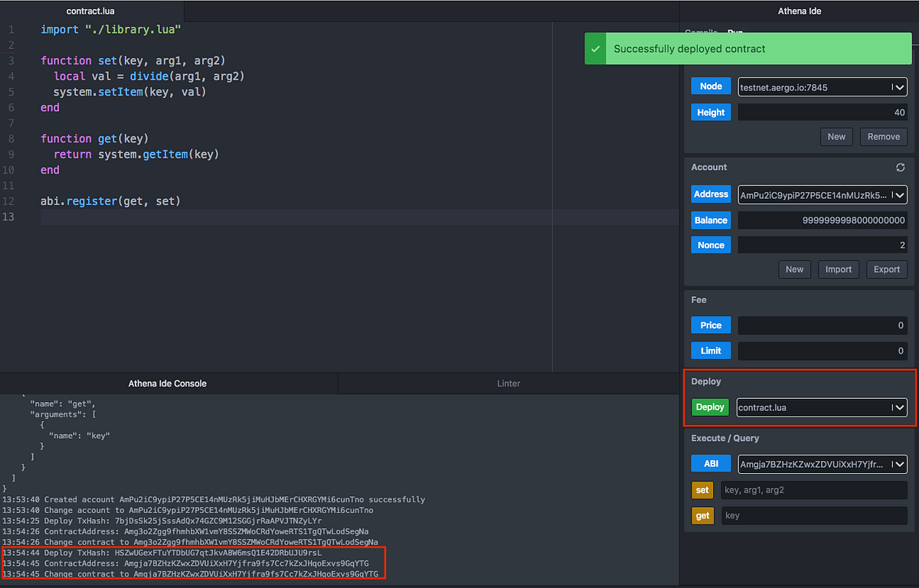Click the yellow set function badge
The height and width of the screenshot is (588, 919).
pos(702,489)
